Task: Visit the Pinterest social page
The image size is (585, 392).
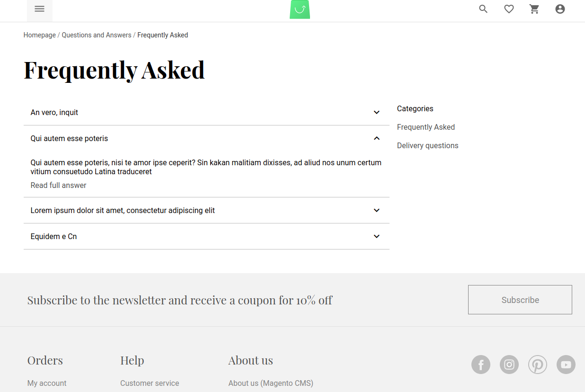Action: point(538,365)
